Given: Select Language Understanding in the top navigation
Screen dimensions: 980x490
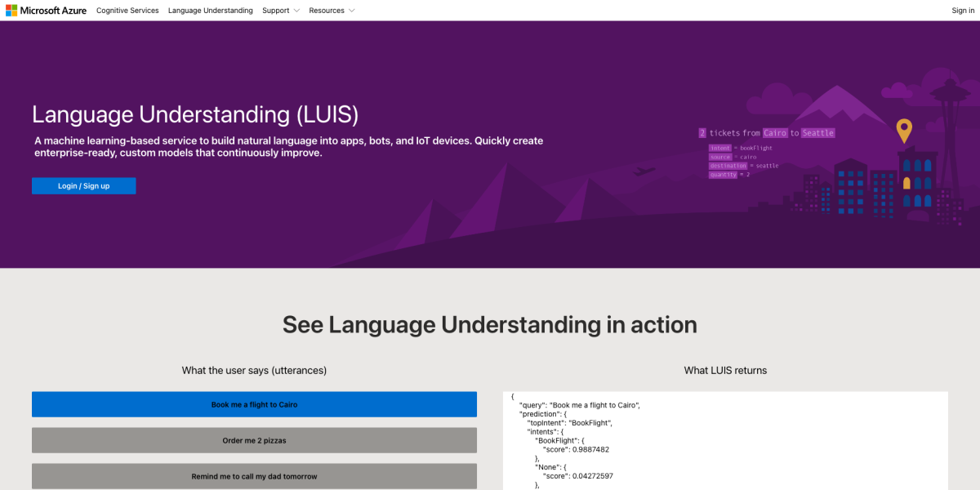Looking at the screenshot, I should click(210, 10).
